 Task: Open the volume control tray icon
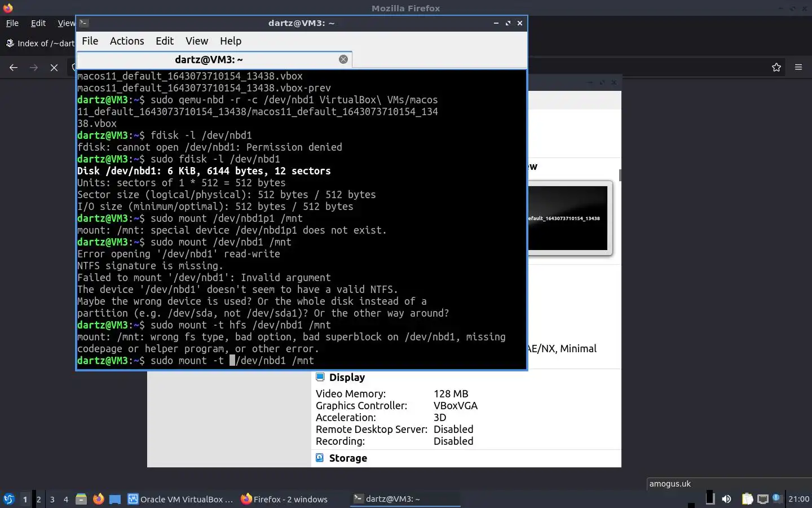pyautogui.click(x=727, y=499)
